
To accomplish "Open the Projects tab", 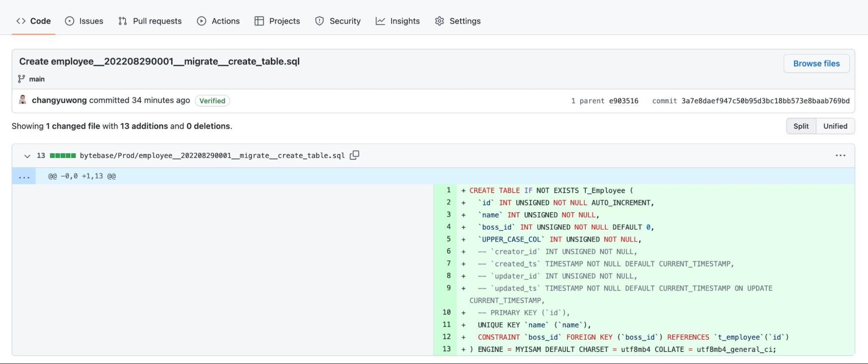I will click(277, 21).
